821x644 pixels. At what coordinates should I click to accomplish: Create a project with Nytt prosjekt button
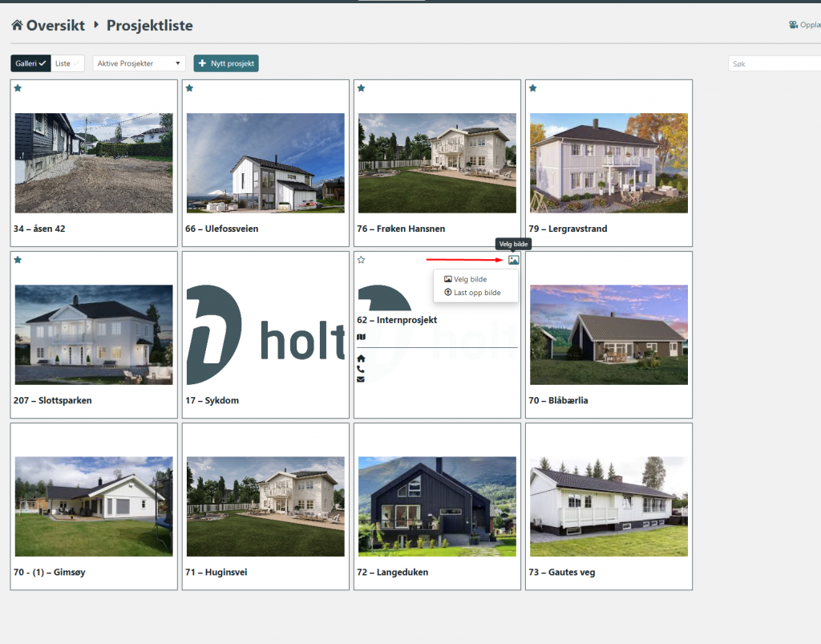tap(226, 63)
